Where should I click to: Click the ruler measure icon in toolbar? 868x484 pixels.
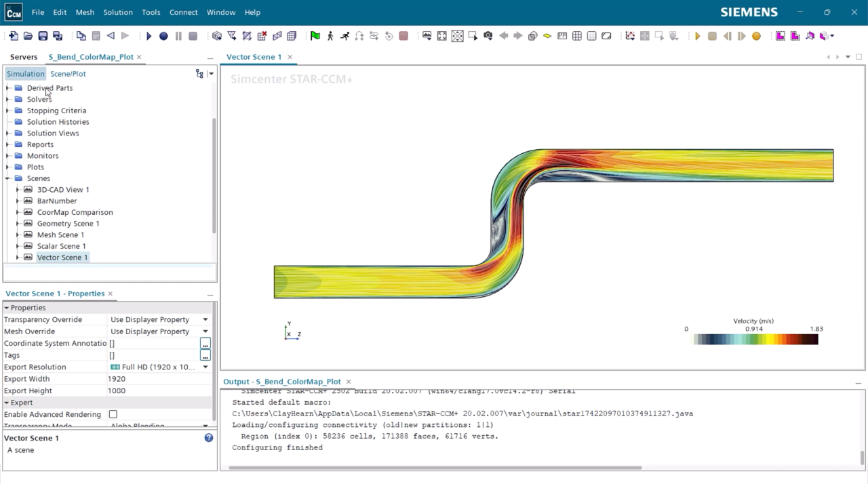[562, 36]
